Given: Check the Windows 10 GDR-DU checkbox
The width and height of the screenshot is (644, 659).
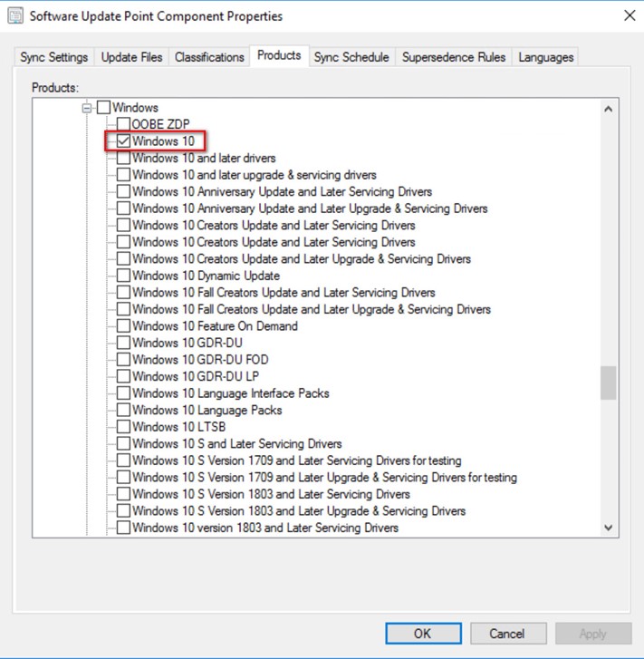Looking at the screenshot, I should [123, 343].
